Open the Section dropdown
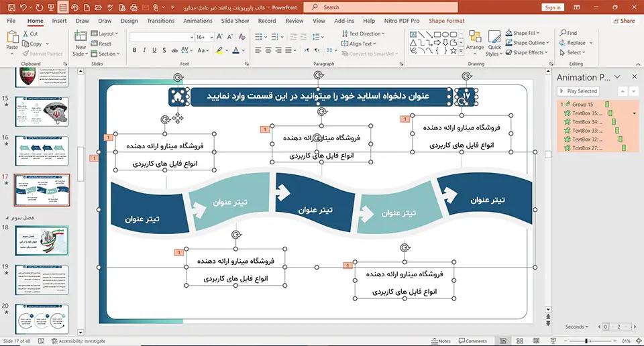Image resolution: width=644 pixels, height=346 pixels. coord(105,54)
